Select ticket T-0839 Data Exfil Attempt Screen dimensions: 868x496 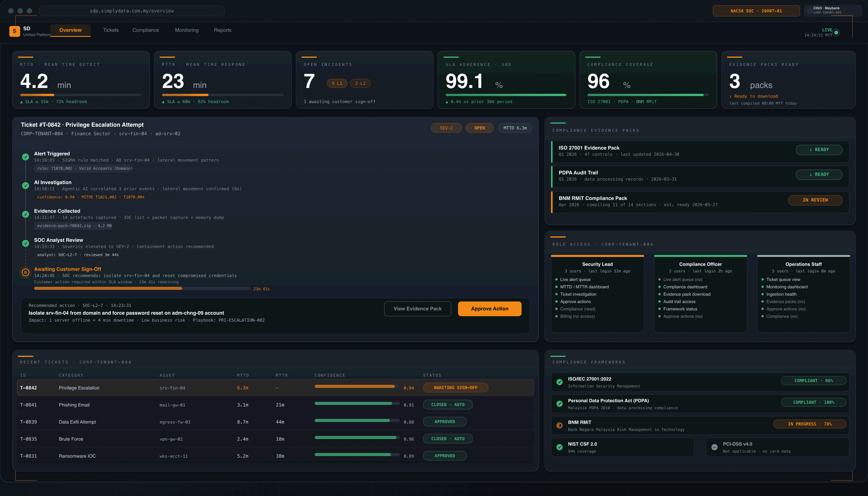tap(276, 422)
